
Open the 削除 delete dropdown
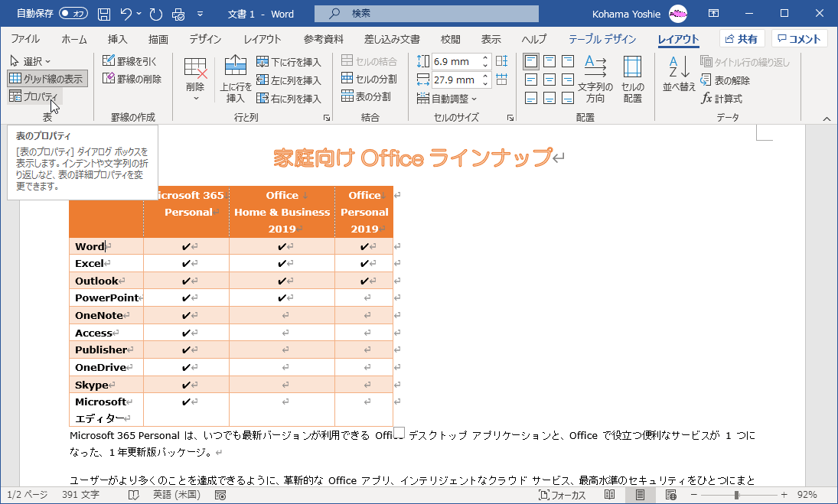click(195, 80)
